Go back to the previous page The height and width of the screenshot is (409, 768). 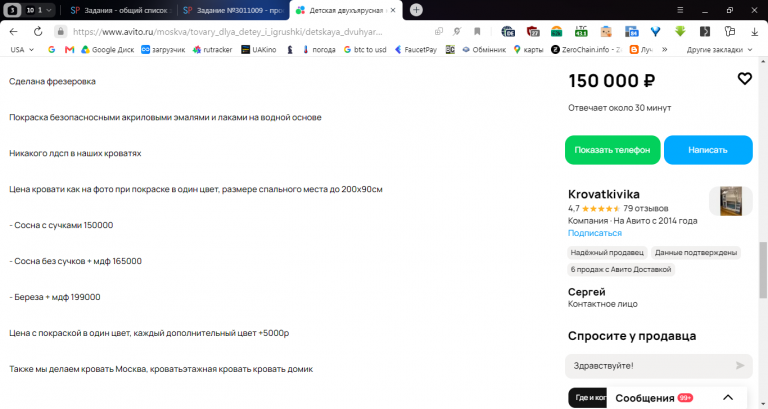(13, 32)
